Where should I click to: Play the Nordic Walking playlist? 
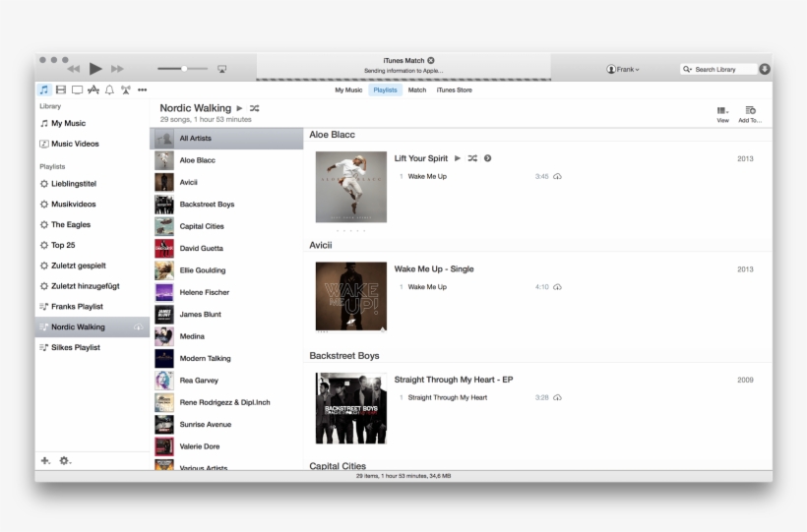(x=239, y=108)
